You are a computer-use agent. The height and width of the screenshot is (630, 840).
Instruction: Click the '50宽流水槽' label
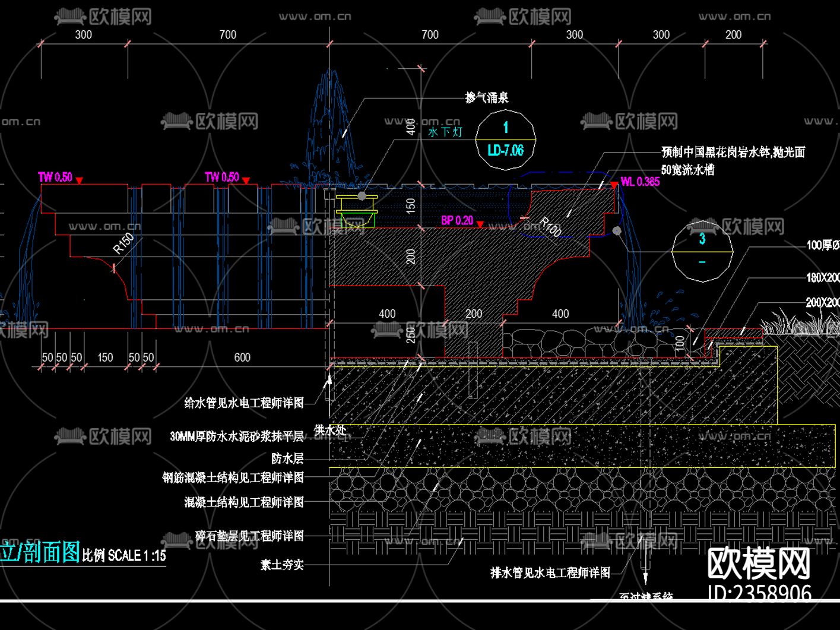[x=687, y=170]
